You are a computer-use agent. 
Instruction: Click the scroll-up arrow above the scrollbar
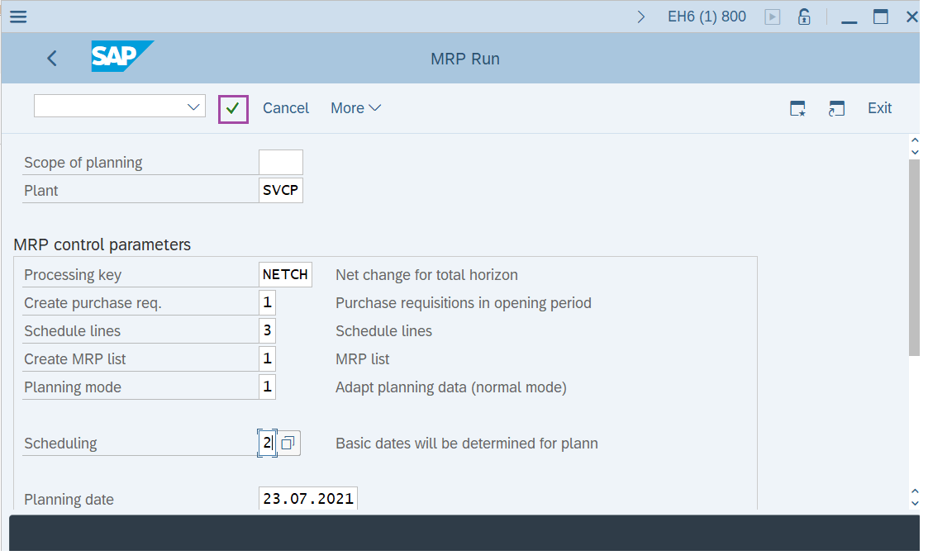click(914, 138)
